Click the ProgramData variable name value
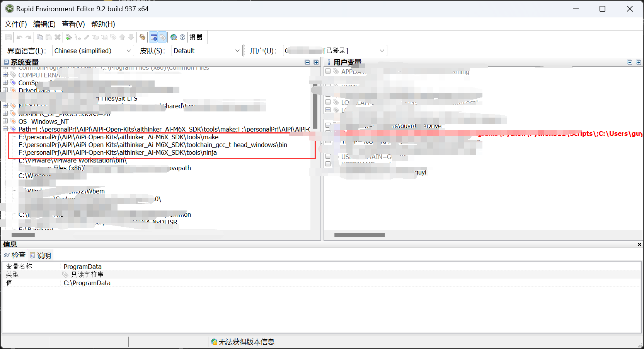 (83, 267)
